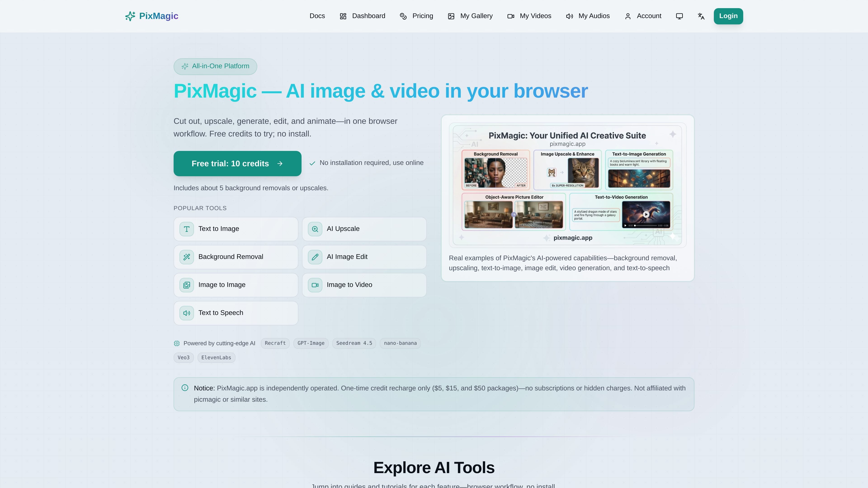This screenshot has height=488, width=868.
Task: Open the Pricing page link
Action: (x=416, y=16)
